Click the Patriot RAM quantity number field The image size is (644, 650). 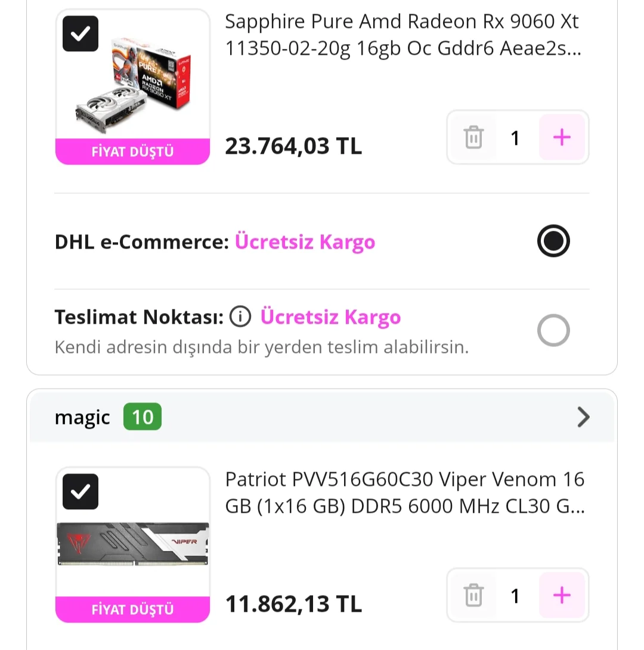click(x=516, y=596)
